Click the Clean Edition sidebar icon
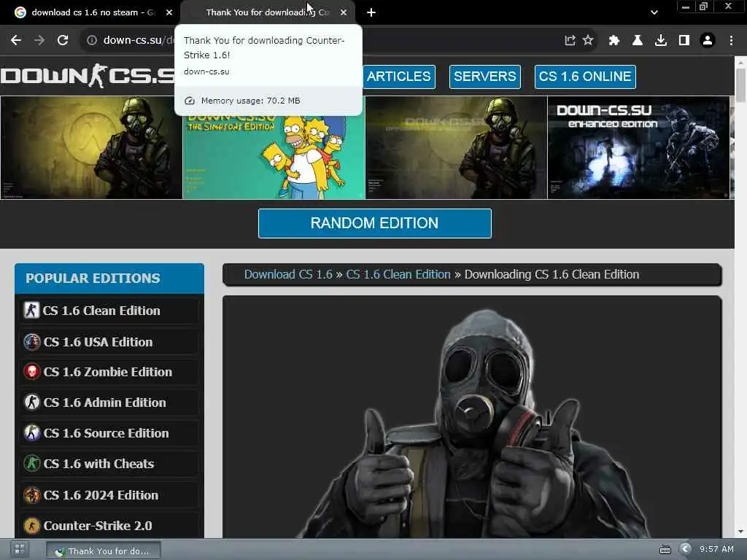747x560 pixels. 31,311
